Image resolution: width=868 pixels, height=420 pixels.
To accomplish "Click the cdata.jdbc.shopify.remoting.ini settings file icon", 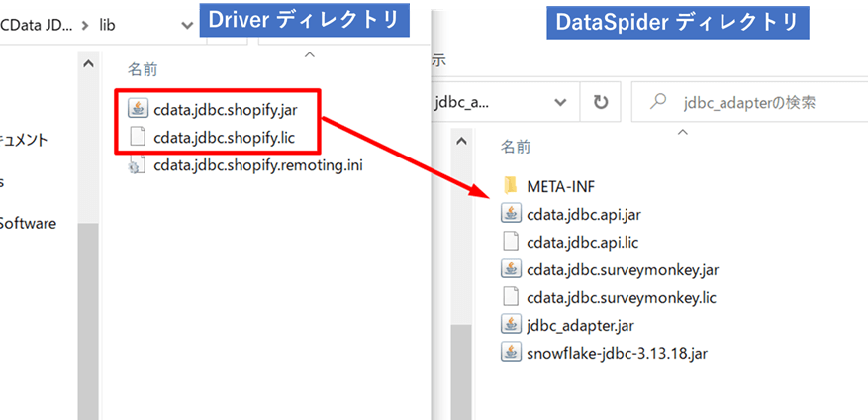I will [x=137, y=165].
